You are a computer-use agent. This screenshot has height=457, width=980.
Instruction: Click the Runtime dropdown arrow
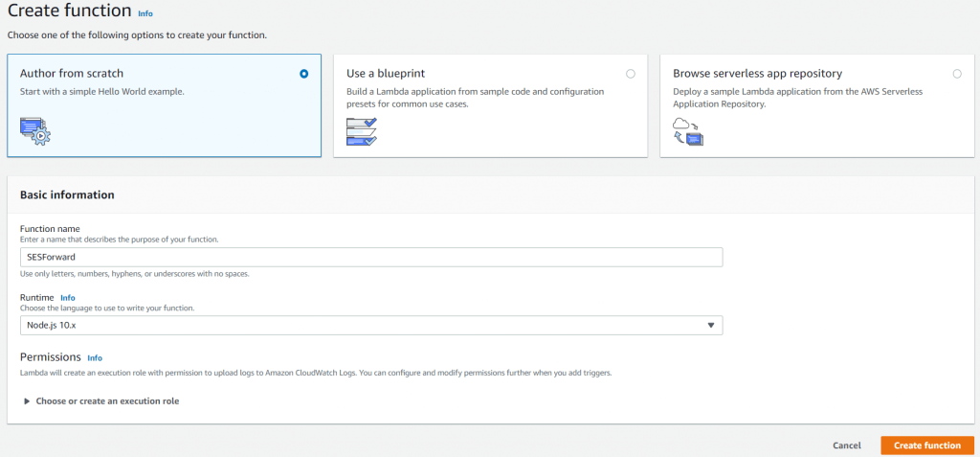coord(711,326)
